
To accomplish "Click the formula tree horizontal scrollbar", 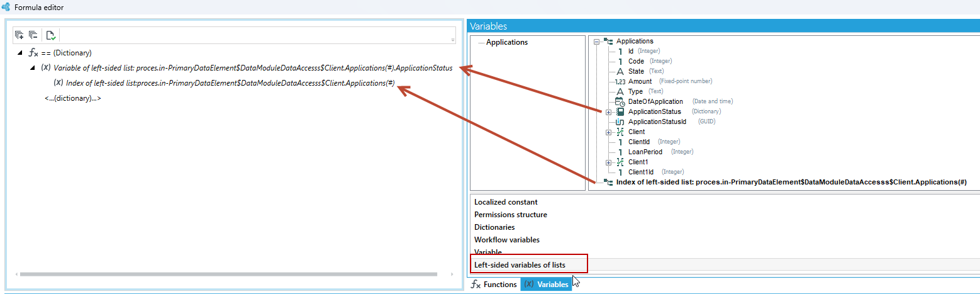I will [x=228, y=274].
